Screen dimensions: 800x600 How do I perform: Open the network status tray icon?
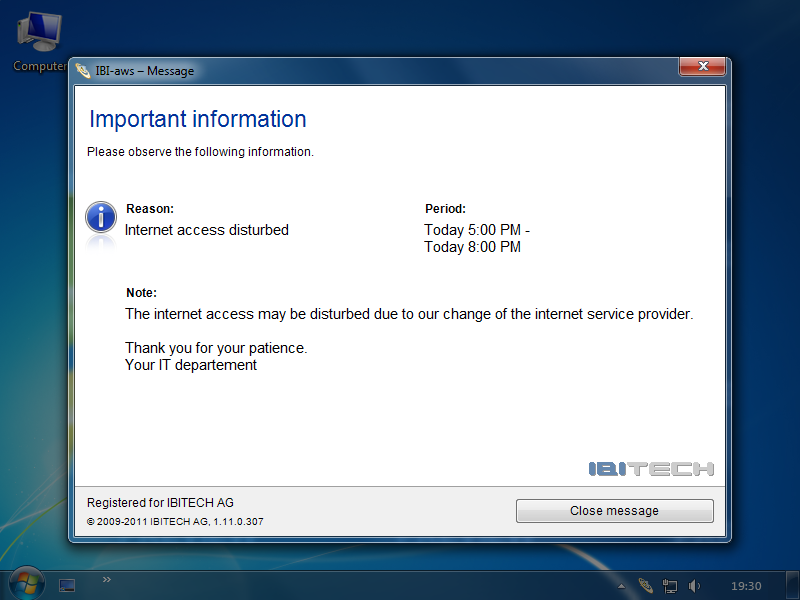(670, 586)
